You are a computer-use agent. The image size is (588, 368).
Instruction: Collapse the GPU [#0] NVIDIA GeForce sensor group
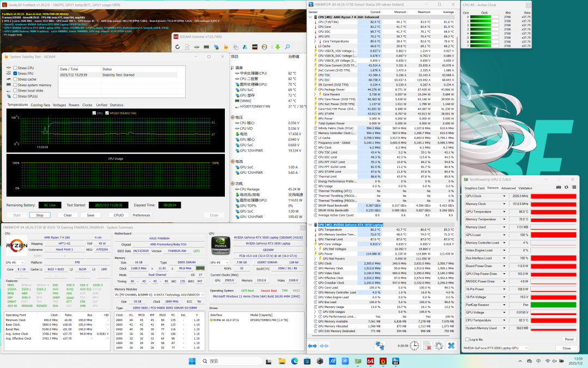[310, 225]
